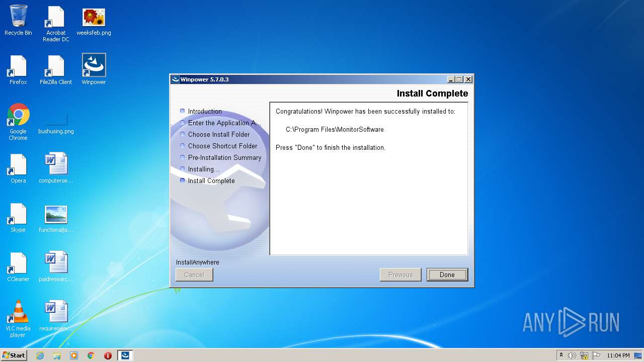Click the Installing... step label
The height and width of the screenshot is (362, 644).
[203, 169]
